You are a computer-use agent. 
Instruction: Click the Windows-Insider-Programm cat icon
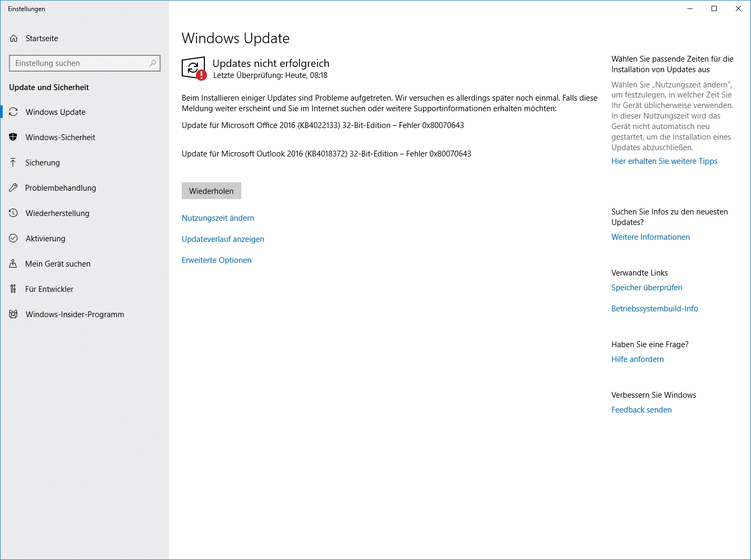click(x=14, y=315)
